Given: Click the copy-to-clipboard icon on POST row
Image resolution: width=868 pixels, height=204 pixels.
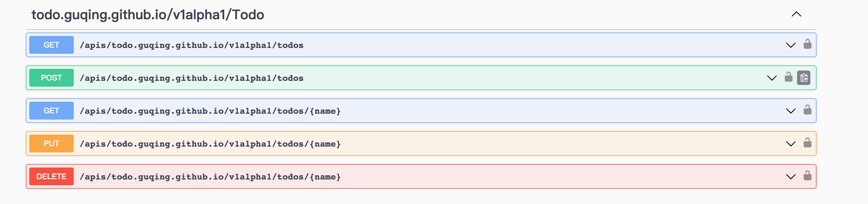Looking at the screenshot, I should (x=804, y=77).
